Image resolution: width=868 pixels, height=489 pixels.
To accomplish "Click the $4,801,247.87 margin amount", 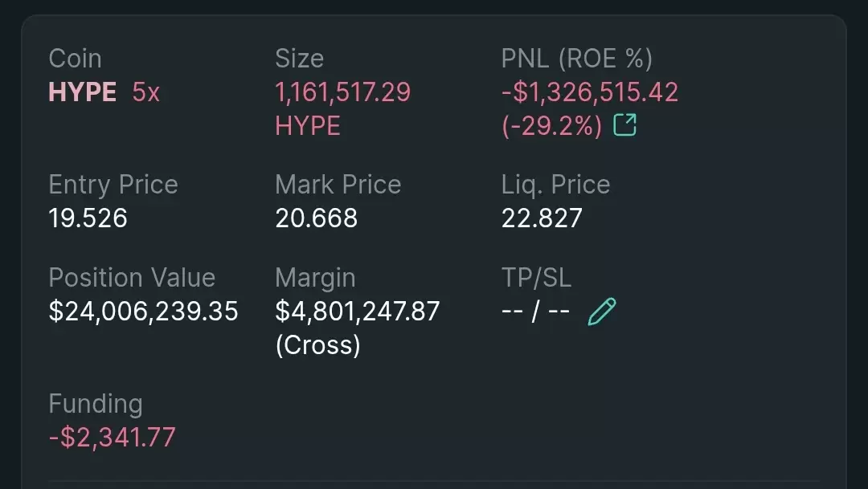I will tap(358, 312).
